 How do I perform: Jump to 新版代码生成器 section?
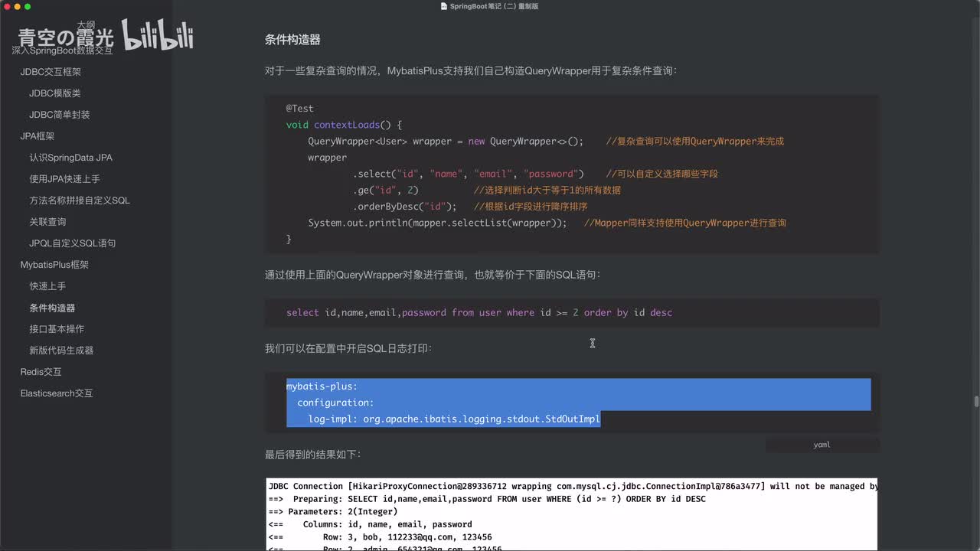[61, 350]
